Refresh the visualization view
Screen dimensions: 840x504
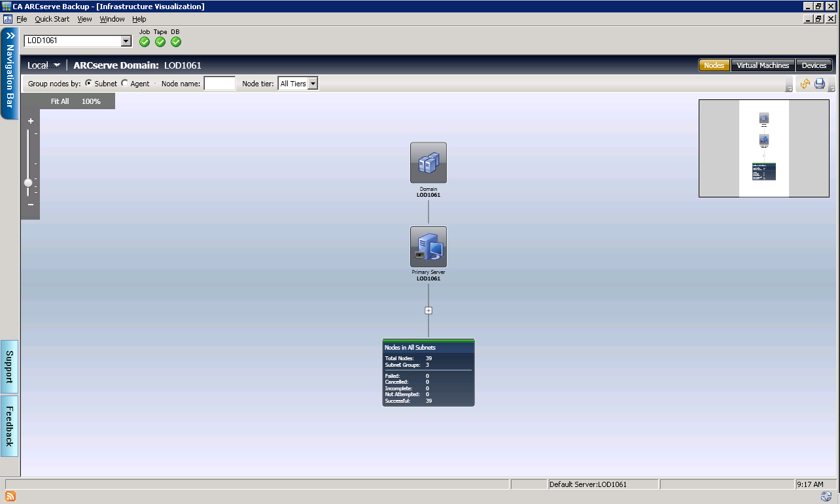click(x=805, y=84)
